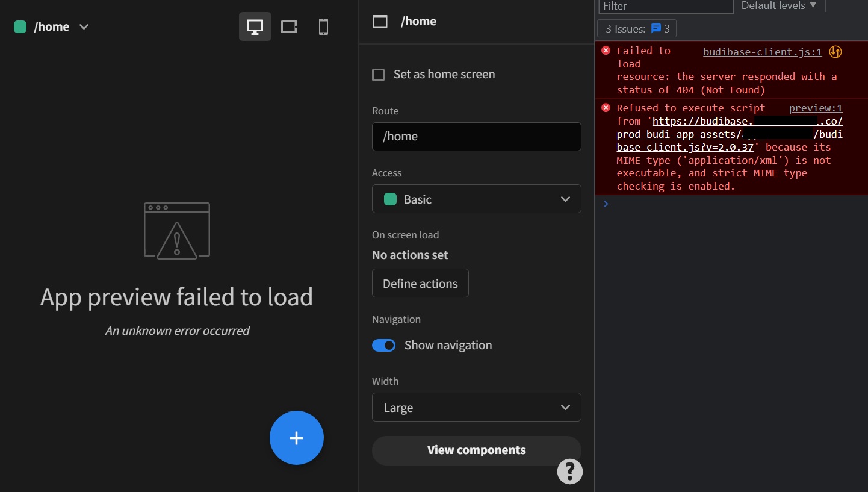Viewport: 868px width, 492px height.
Task: Switch preview to desktop device icon
Action: tap(255, 27)
